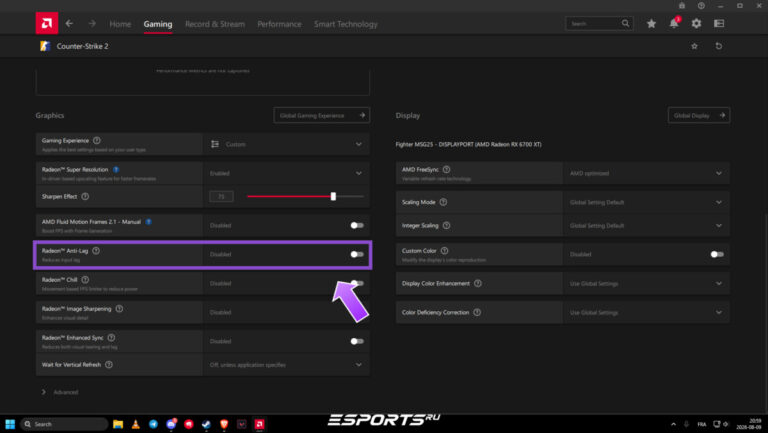
Task: Open Radeon Image Sharpening help icon
Action: [119, 309]
